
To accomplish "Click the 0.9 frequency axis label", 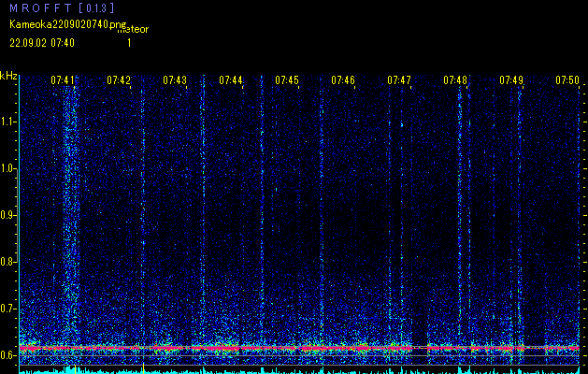I will [8, 215].
